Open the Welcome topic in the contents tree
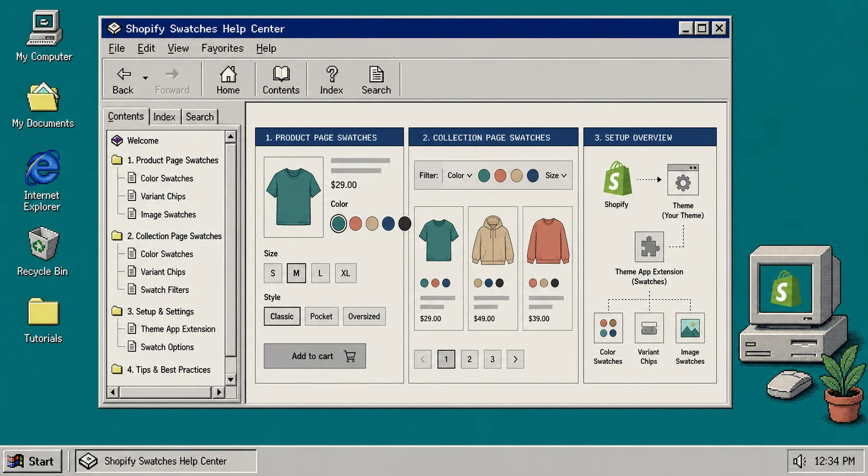 [143, 140]
